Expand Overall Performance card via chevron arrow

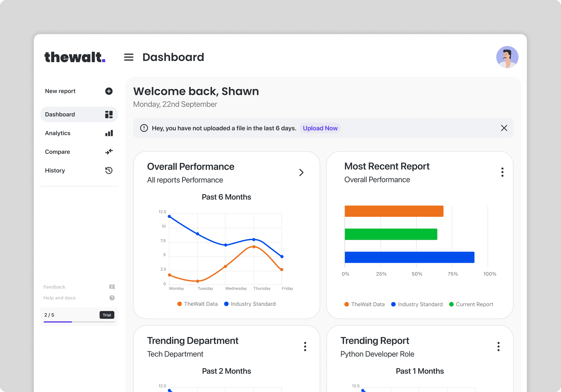[x=301, y=172]
